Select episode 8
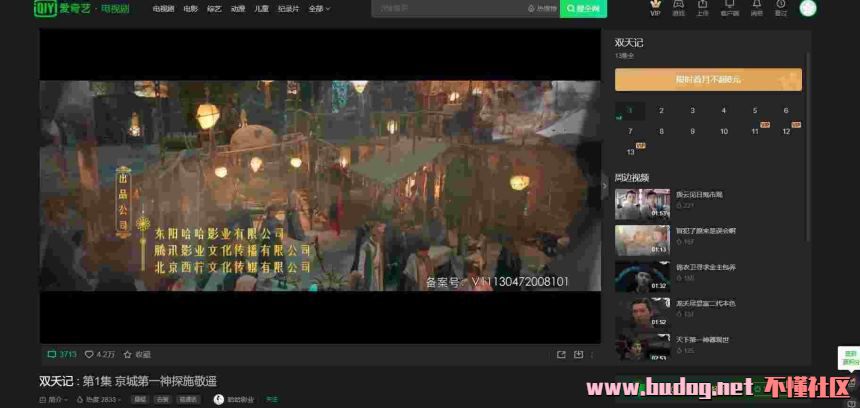The image size is (860, 408). [x=661, y=131]
